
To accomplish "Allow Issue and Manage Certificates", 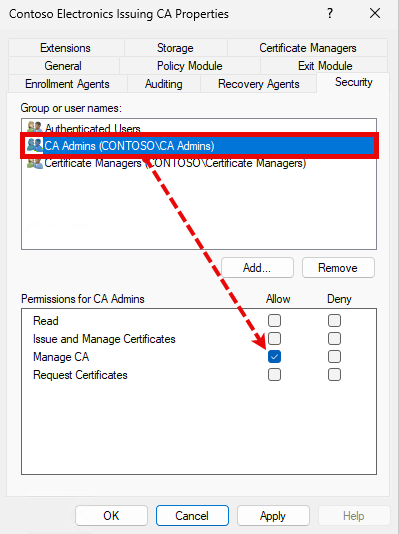I will pyautogui.click(x=274, y=339).
